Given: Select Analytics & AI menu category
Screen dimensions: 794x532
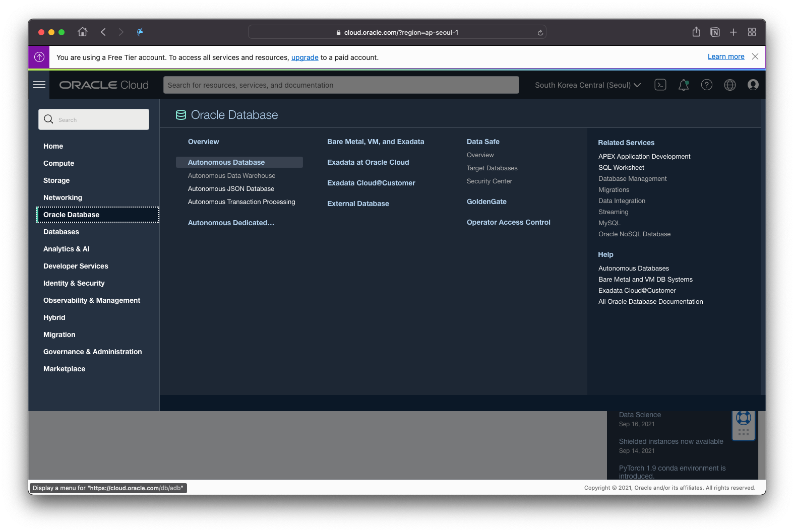Looking at the screenshot, I should click(x=67, y=249).
